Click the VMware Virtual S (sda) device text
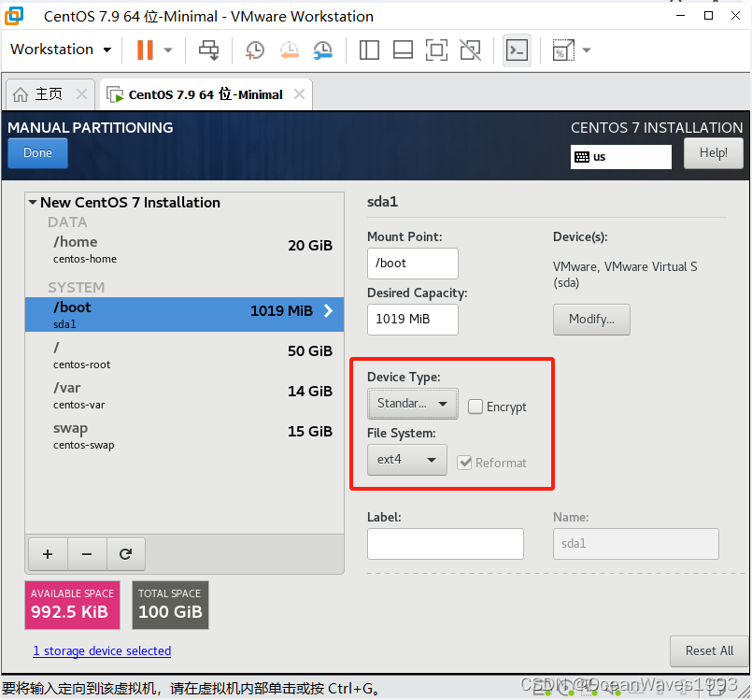 [x=625, y=275]
